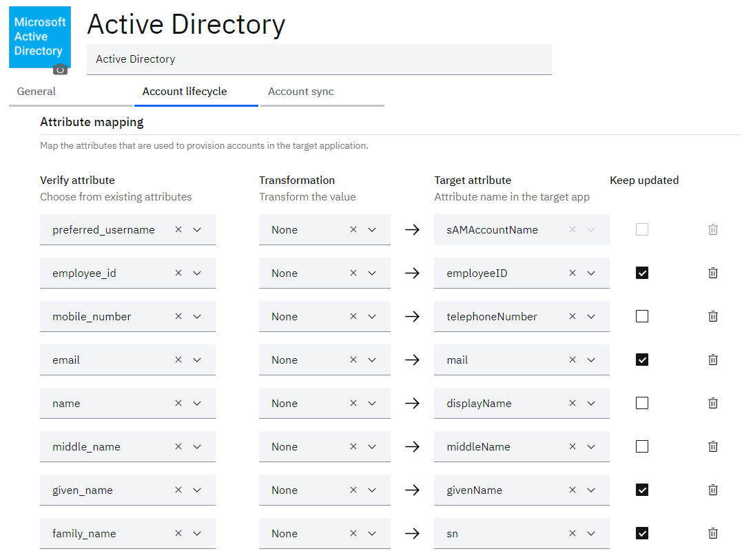Remove the family_name mapping with trash icon
The image size is (742, 560).
point(712,534)
